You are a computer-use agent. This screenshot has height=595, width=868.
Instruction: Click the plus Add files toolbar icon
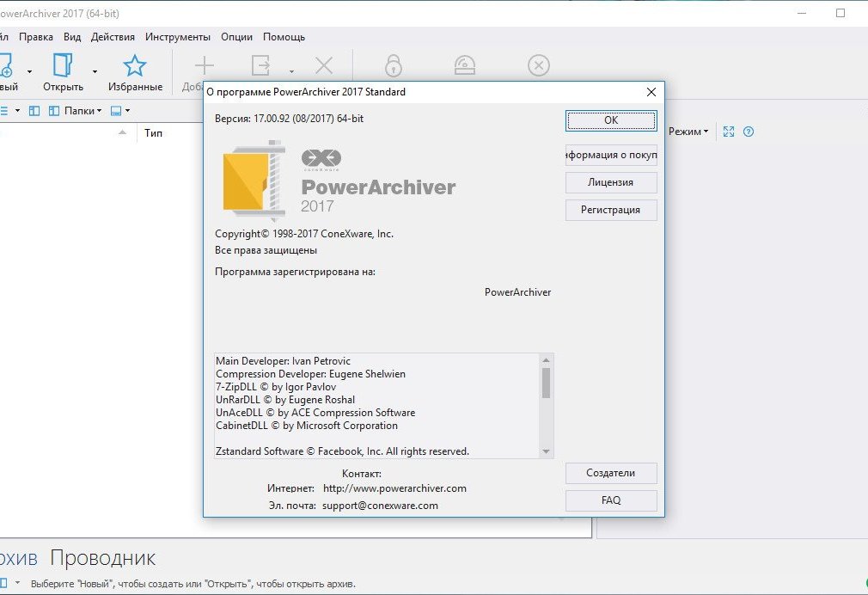(205, 65)
